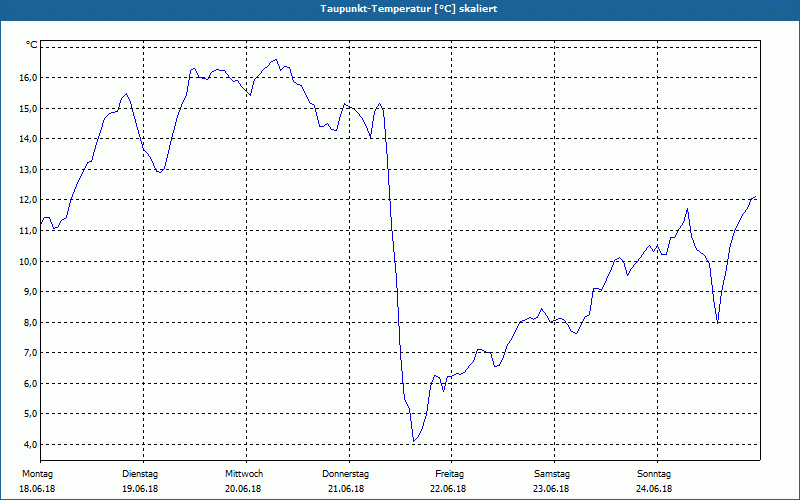The height and width of the screenshot is (500, 800).
Task: Click the Sonntag day label
Action: (654, 474)
